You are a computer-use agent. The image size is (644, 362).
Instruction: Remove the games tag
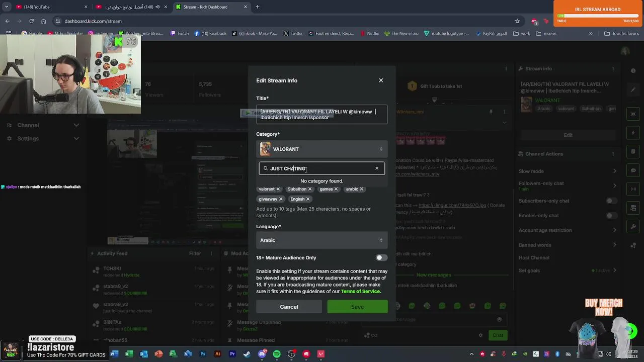(336, 189)
